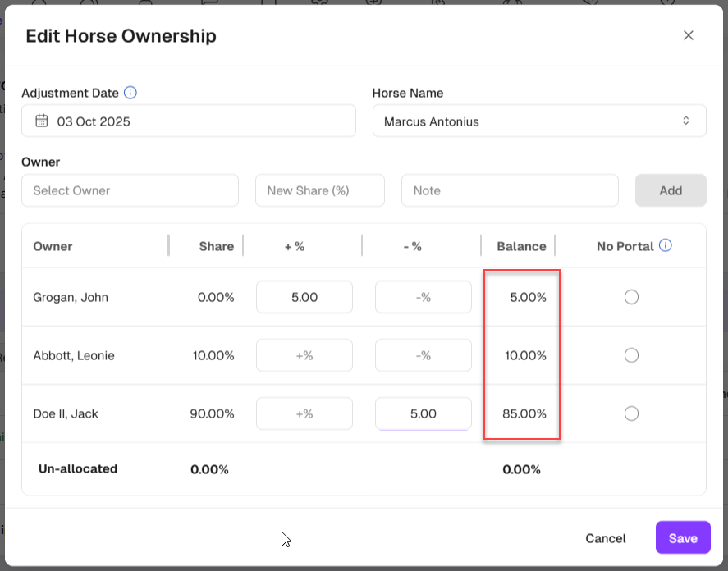Save the ownership changes
The image size is (728, 571).
pos(682,538)
